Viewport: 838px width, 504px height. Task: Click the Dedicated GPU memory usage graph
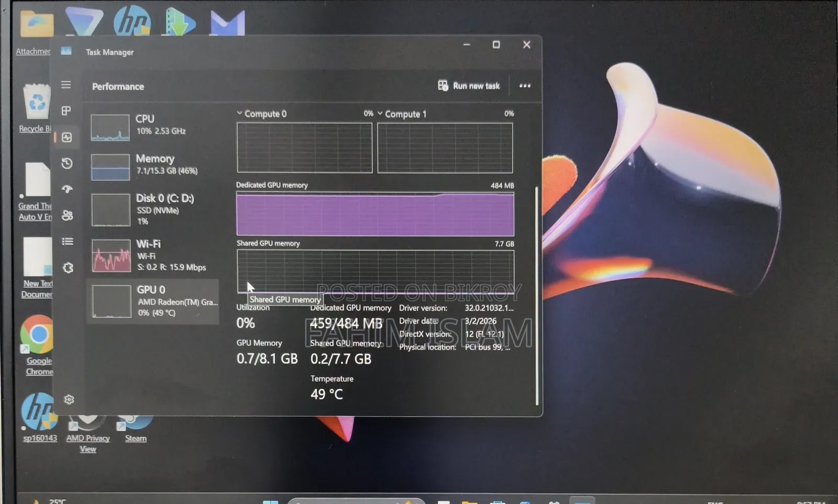pyautogui.click(x=375, y=214)
